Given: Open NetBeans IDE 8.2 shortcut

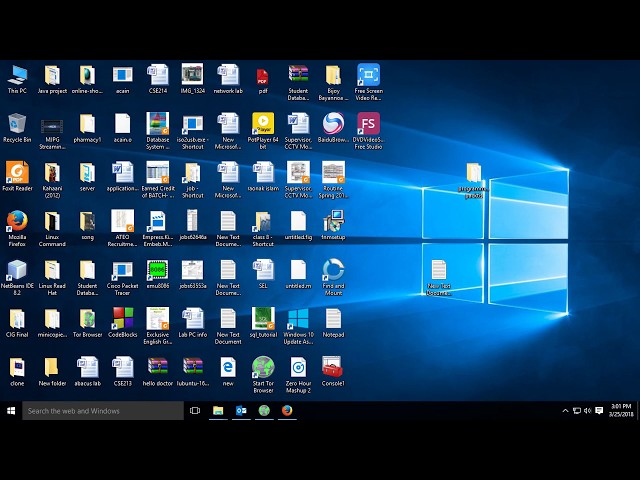Looking at the screenshot, I should 17,270.
